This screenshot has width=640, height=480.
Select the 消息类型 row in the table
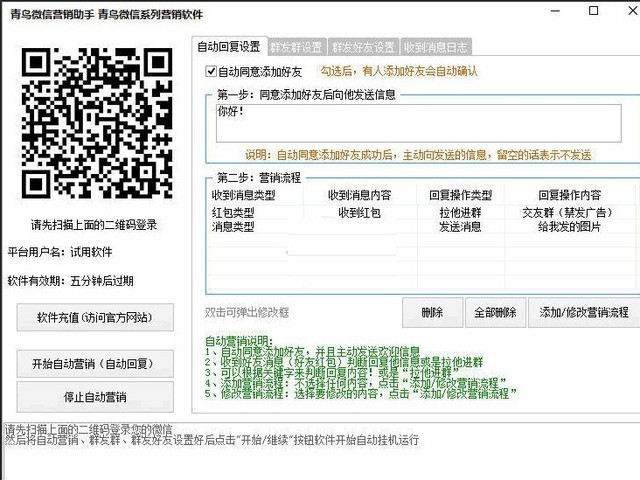click(422, 227)
